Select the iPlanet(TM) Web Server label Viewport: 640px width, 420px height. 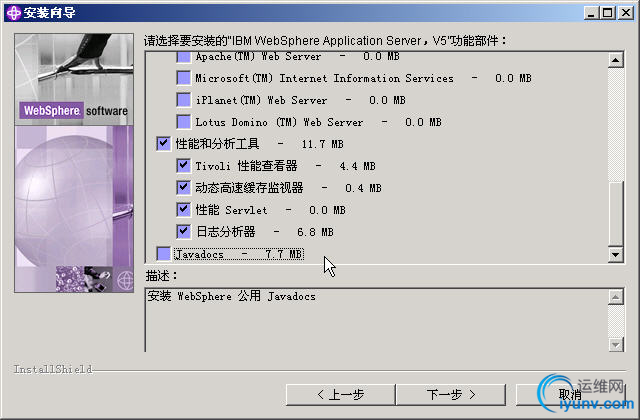coord(300,100)
